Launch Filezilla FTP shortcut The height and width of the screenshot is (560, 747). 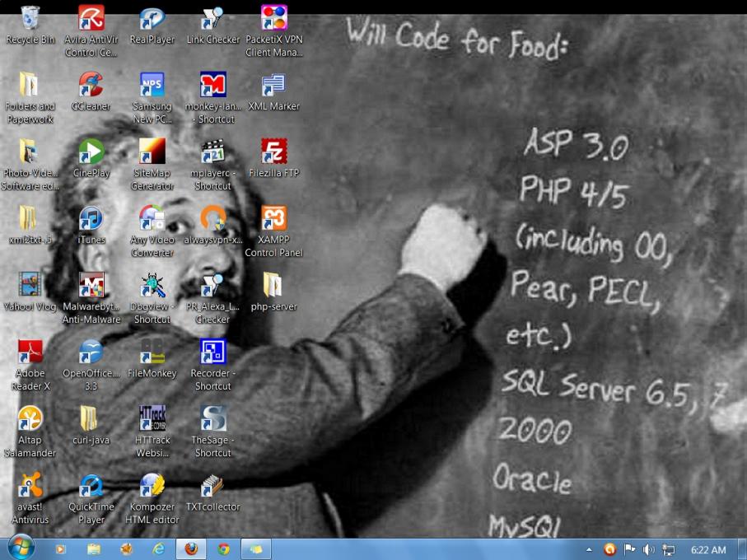click(x=274, y=152)
